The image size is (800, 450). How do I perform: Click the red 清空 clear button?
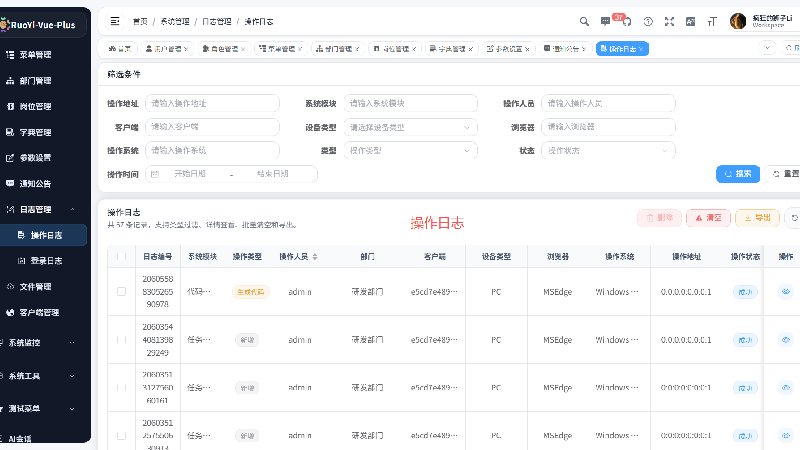click(708, 218)
